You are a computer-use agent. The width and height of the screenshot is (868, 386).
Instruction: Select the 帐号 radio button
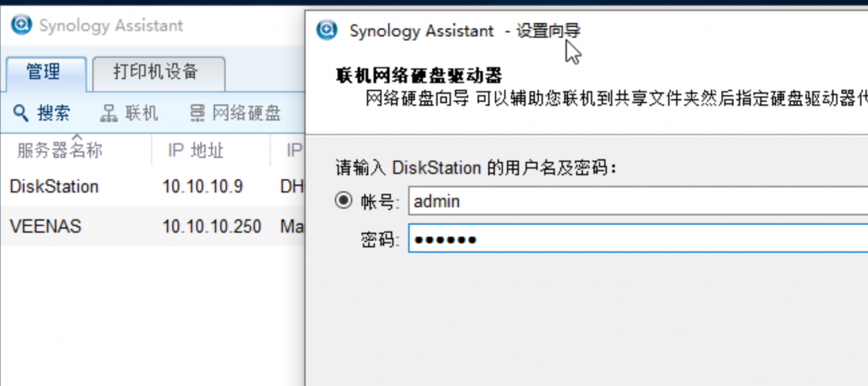(x=343, y=201)
